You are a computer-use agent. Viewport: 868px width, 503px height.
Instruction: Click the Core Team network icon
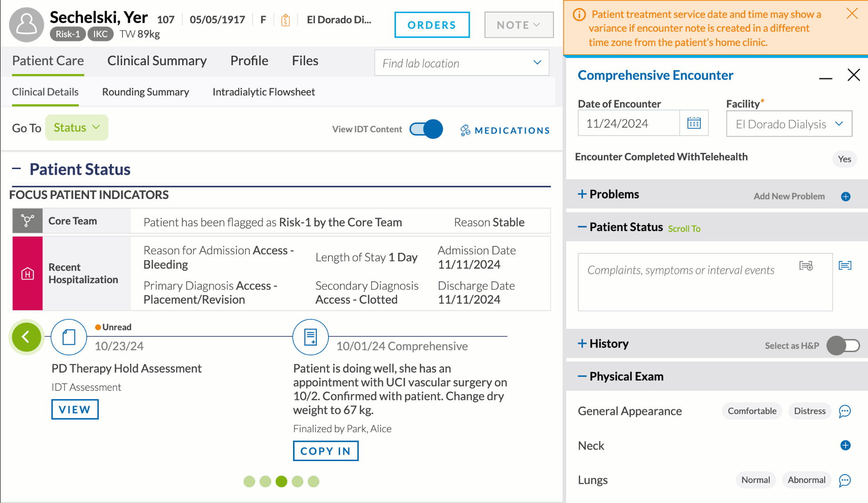point(27,221)
